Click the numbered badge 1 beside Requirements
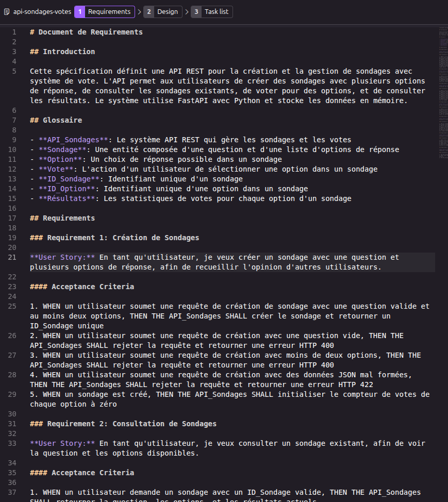The width and height of the screenshot is (448, 502). point(79,11)
